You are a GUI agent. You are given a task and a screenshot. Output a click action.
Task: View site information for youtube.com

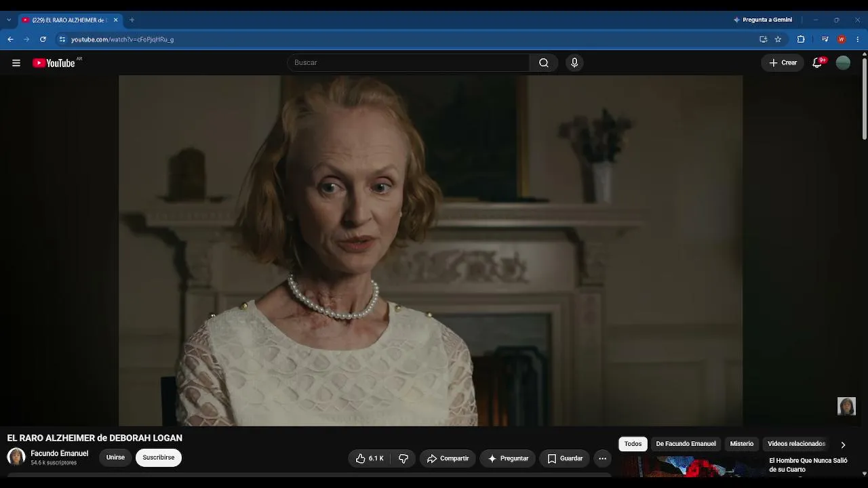point(62,39)
